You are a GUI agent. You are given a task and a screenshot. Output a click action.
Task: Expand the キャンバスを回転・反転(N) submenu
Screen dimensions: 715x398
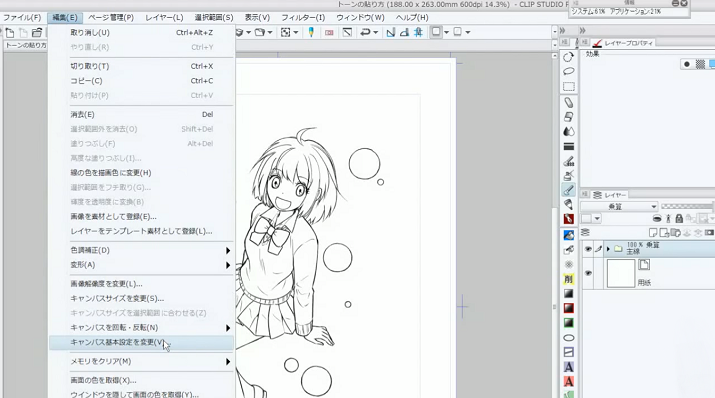[x=141, y=328]
